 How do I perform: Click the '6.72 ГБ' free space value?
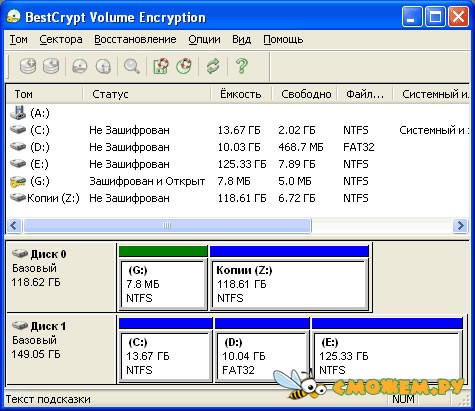[297, 198]
